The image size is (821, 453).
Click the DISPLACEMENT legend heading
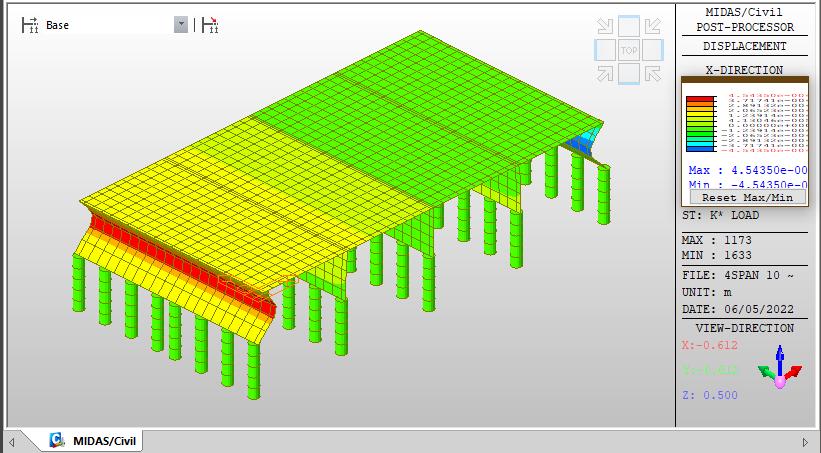pos(745,46)
